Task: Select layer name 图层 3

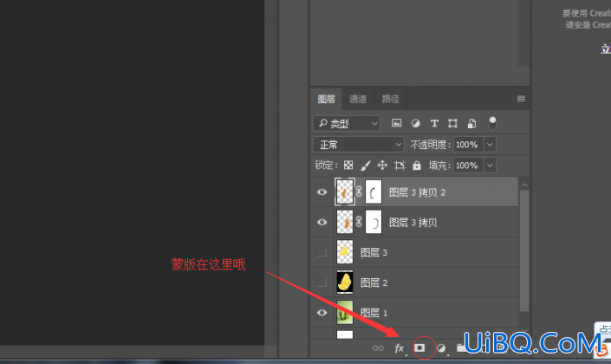Action: point(374,252)
